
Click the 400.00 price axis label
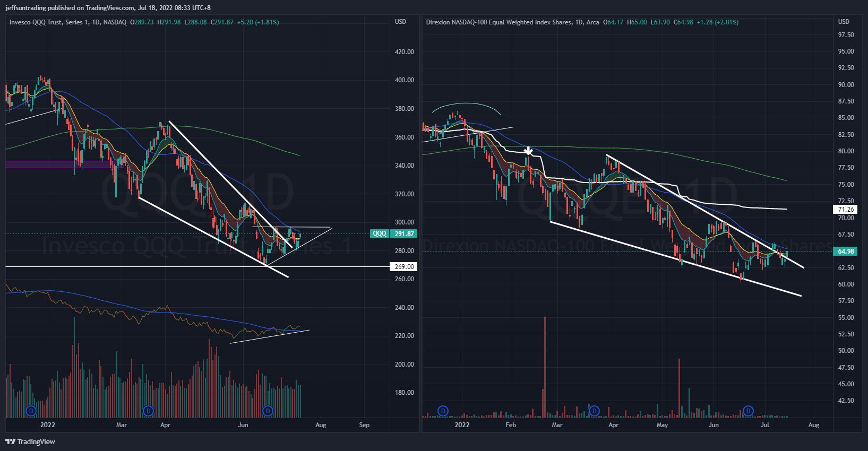click(x=405, y=80)
